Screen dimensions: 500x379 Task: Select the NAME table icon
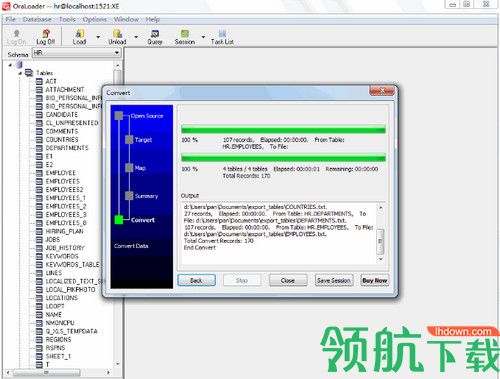point(39,315)
